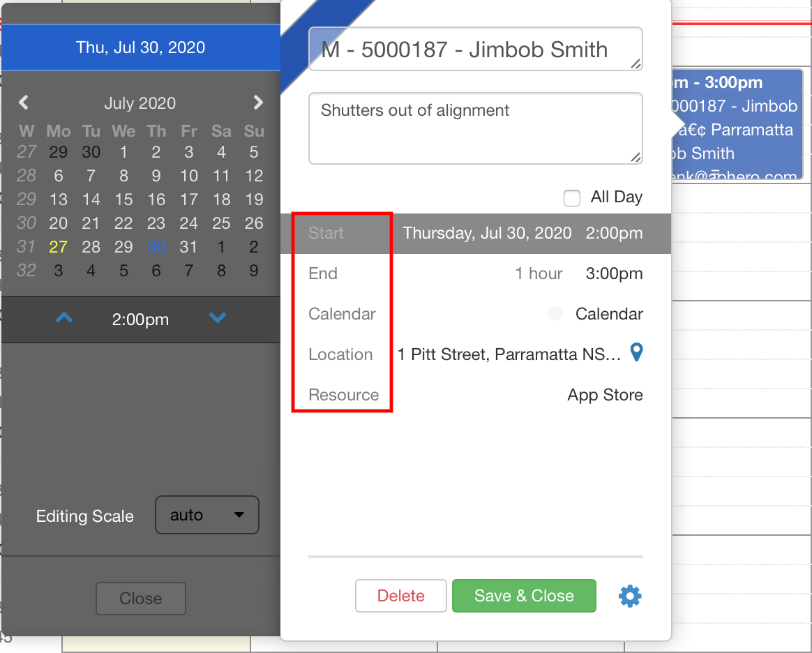Image resolution: width=812 pixels, height=653 pixels.
Task: Select August 9 in the calendar
Action: pyautogui.click(x=254, y=270)
